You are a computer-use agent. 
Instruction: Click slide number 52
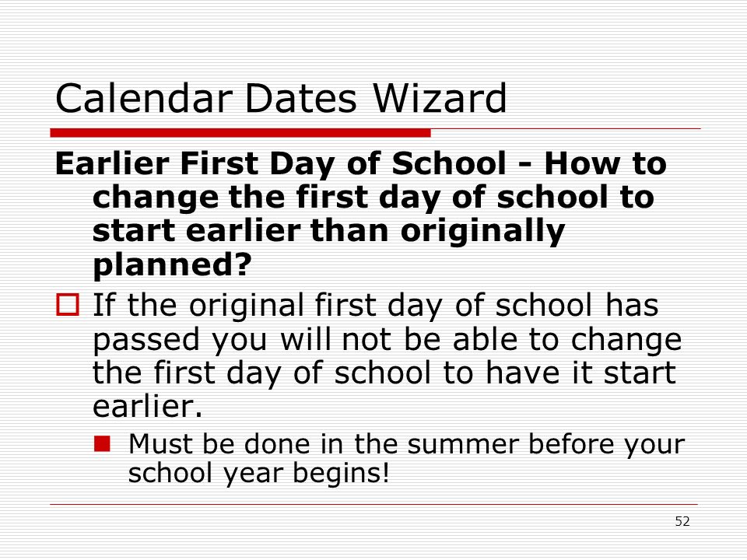682,521
